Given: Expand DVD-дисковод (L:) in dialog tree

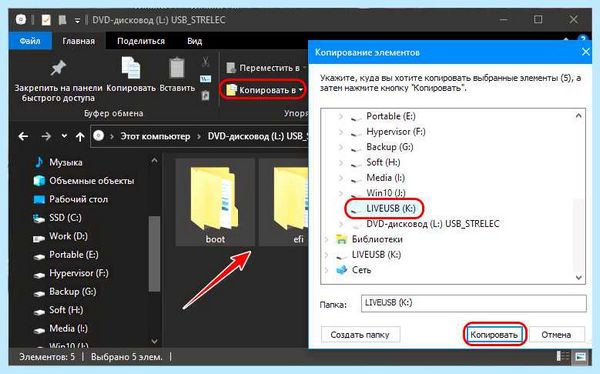Looking at the screenshot, I should point(341,224).
